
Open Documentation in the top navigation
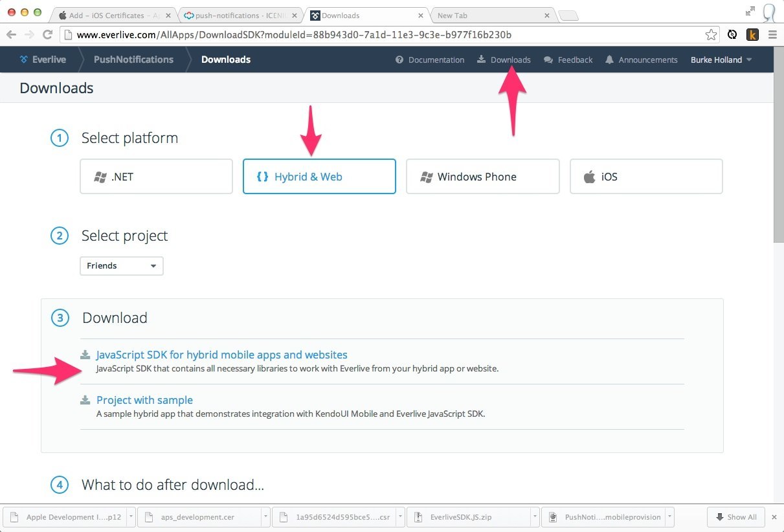click(430, 60)
